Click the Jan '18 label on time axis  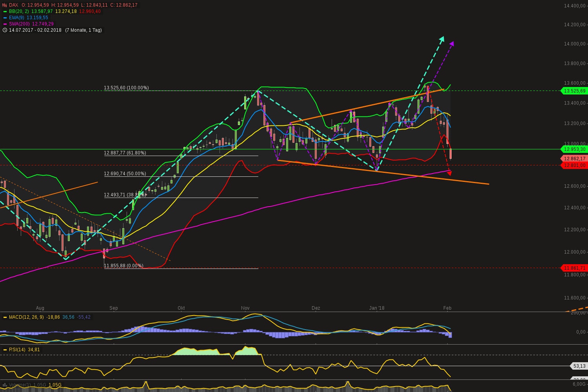(377, 308)
